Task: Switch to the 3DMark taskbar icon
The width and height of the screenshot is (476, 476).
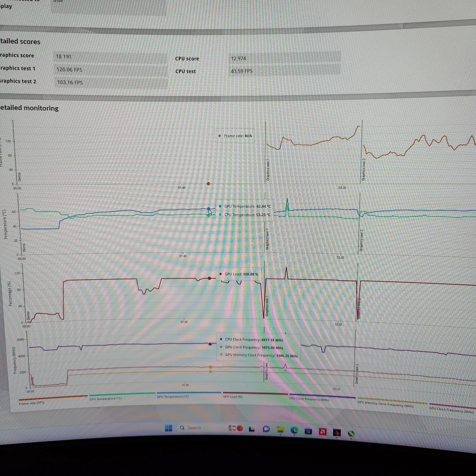Action: pyautogui.click(x=337, y=433)
